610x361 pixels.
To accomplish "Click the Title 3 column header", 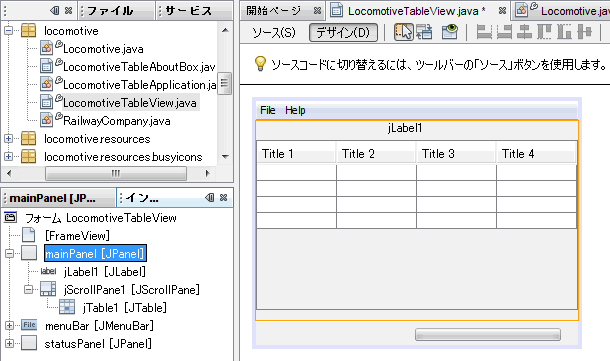I will [x=457, y=153].
